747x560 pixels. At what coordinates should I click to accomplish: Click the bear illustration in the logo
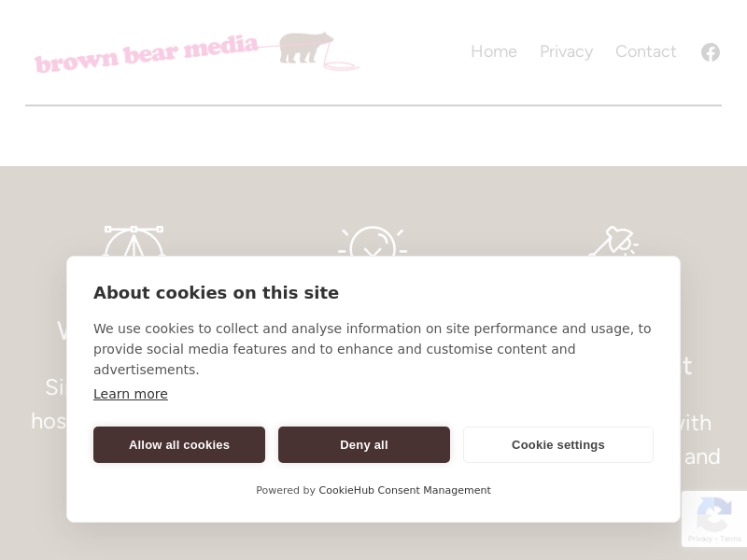point(306,47)
